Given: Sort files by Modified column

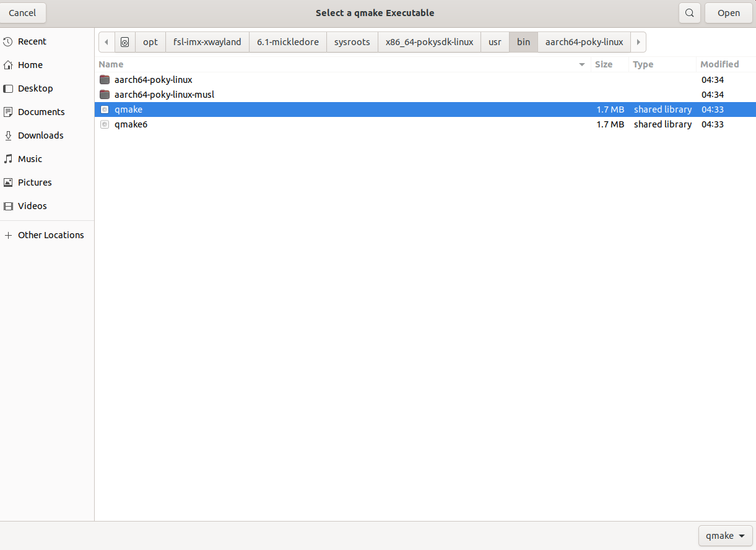Looking at the screenshot, I should [x=719, y=64].
